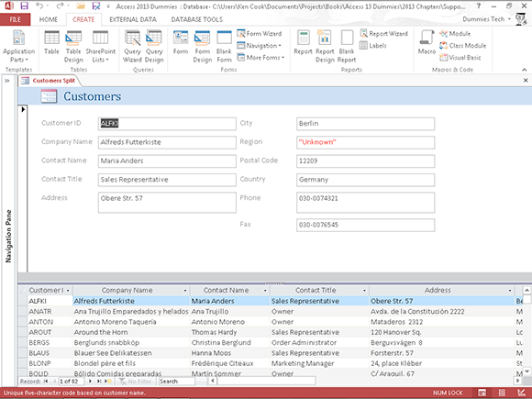
Task: Open the More Forms dropdown
Action: click(x=260, y=58)
